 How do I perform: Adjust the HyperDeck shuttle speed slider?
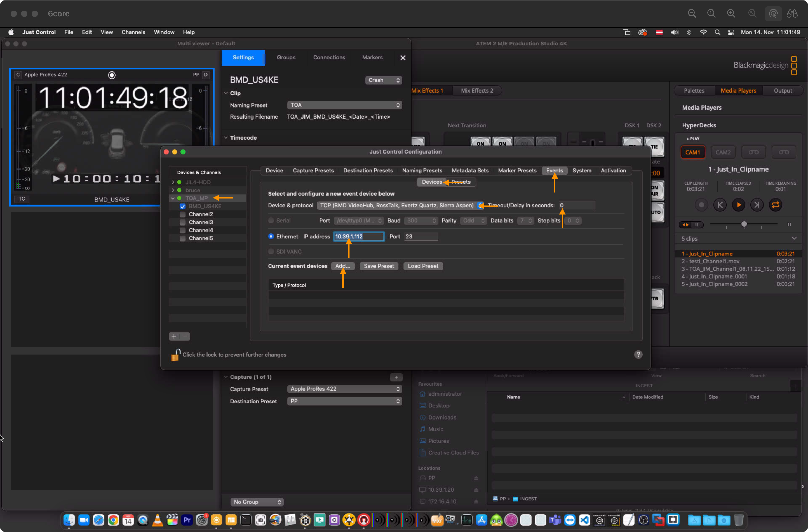pos(744,224)
